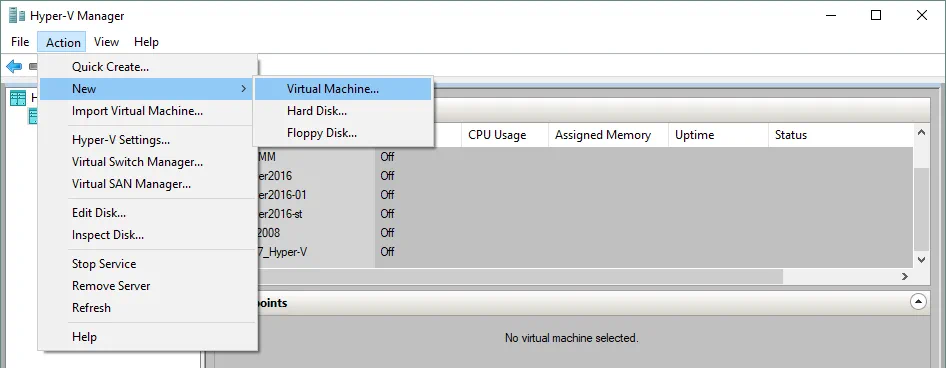
Task: Open Virtual Switch Manager...
Action: (148, 162)
